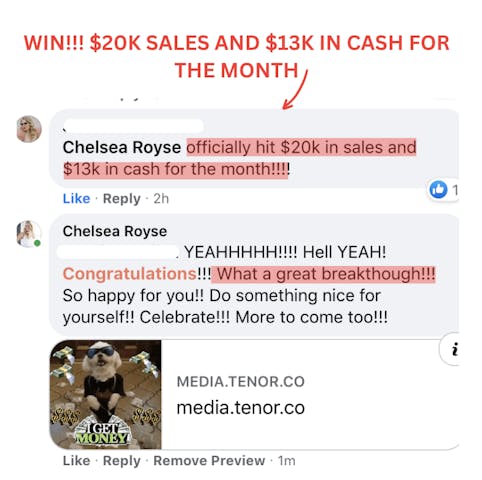Click the 2h timestamp
This screenshot has height=480, width=482.
point(161,199)
